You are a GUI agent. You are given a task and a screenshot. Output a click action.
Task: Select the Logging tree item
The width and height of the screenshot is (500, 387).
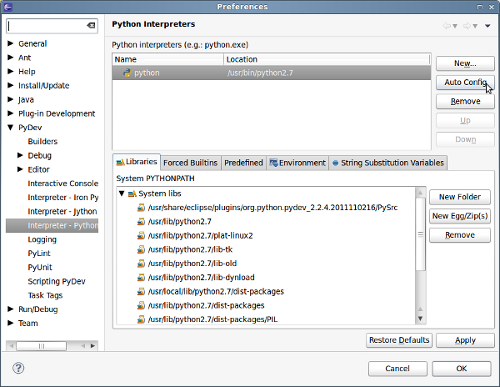(x=42, y=239)
